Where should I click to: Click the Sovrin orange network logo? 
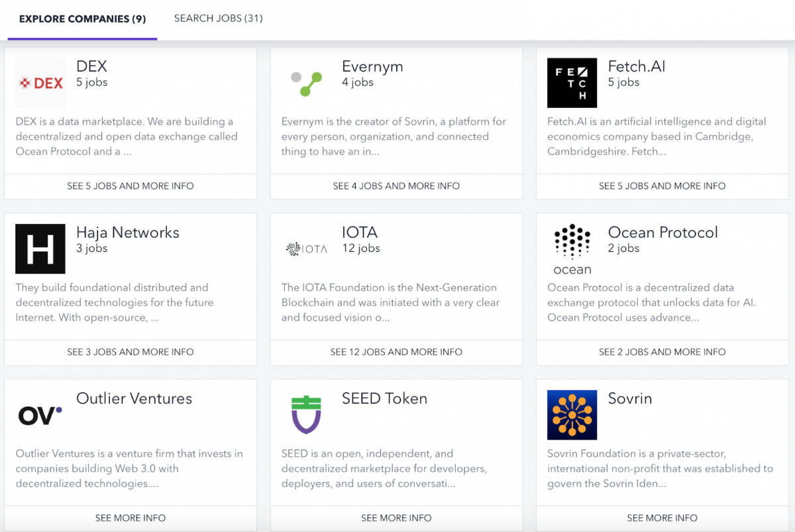pos(572,415)
